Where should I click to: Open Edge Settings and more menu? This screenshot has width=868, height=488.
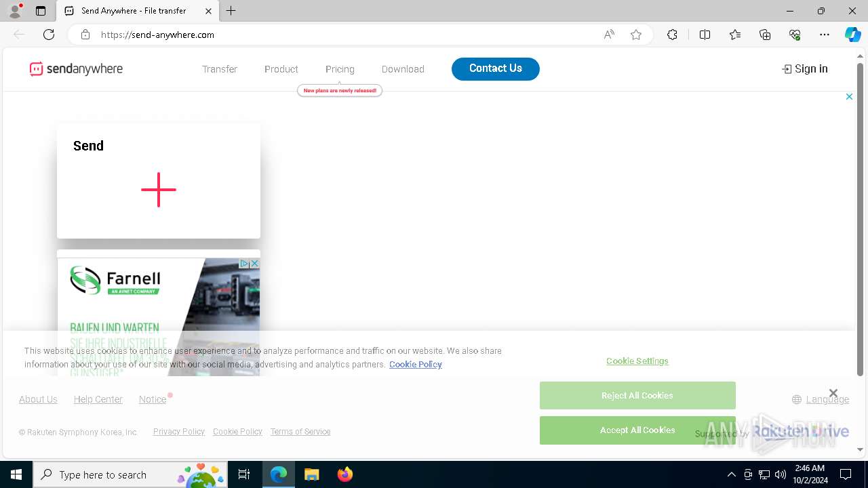point(825,35)
